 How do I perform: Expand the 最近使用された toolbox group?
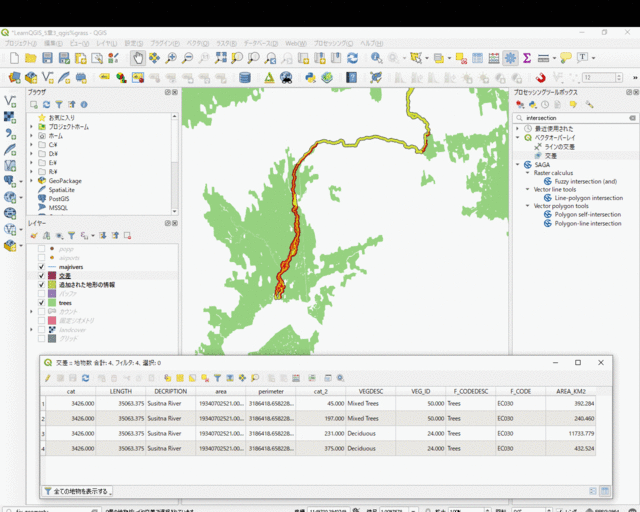pos(518,128)
